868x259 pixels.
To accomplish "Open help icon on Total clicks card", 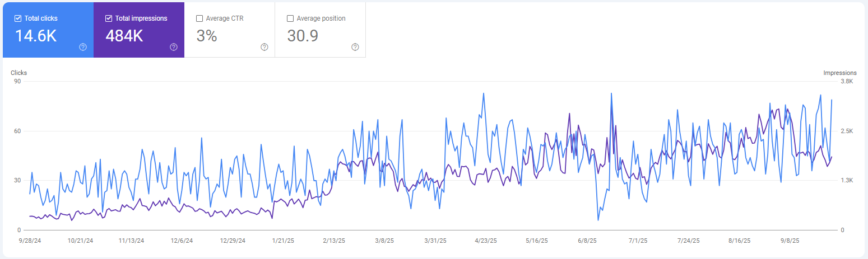I will tap(83, 47).
